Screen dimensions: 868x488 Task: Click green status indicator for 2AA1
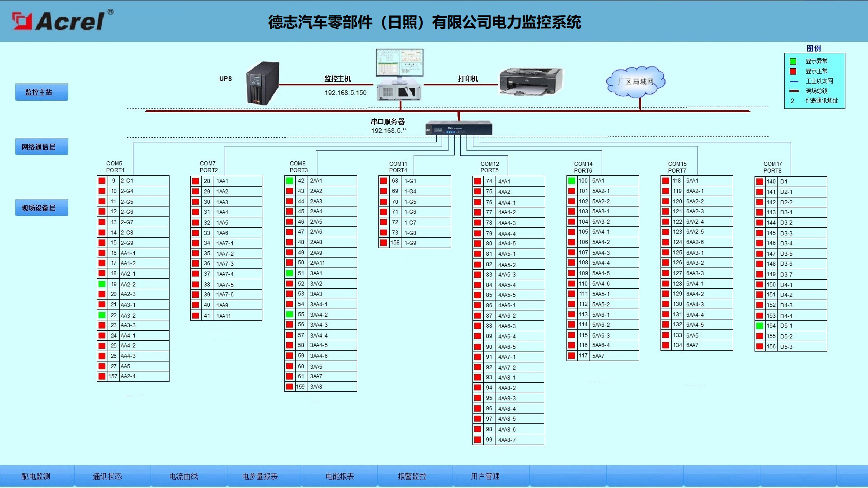point(290,181)
